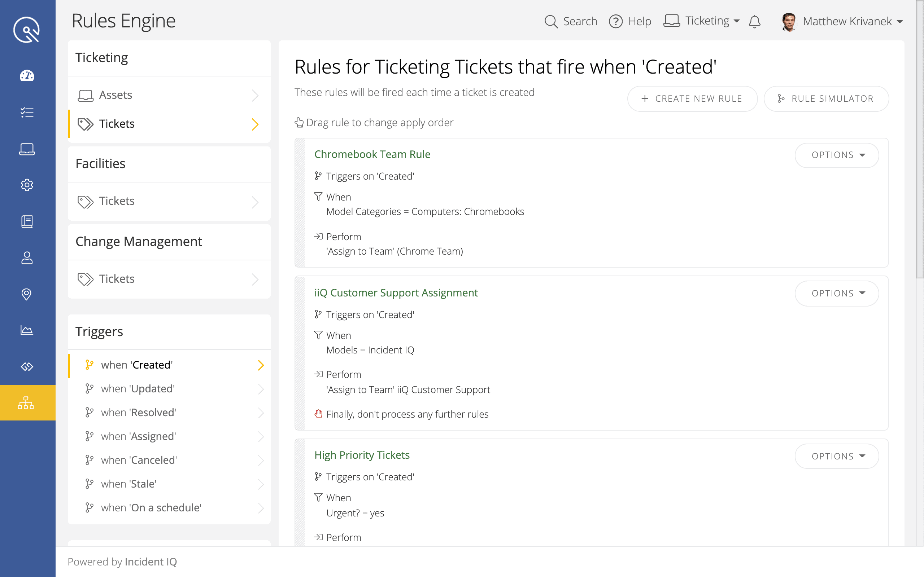The height and width of the screenshot is (577, 924).
Task: Select the tickets checklist icon in sidebar
Action: 27,113
